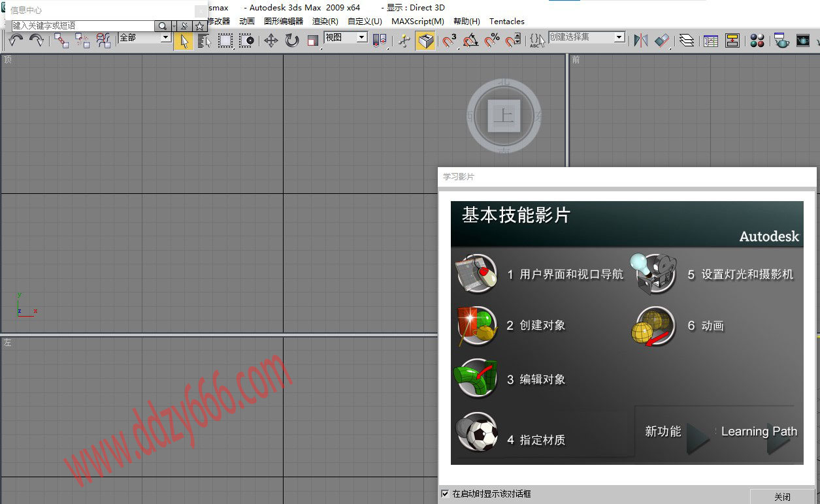Click the Undo arrow in main toolbar

coord(16,40)
